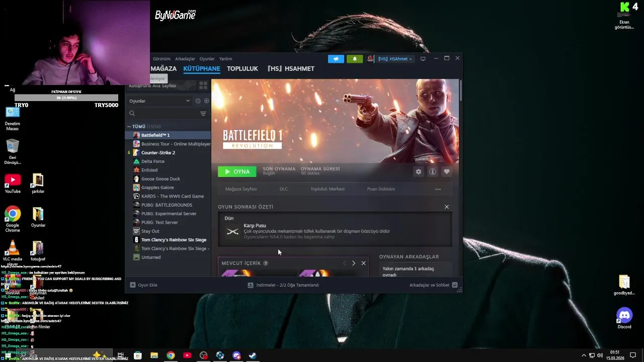The height and width of the screenshot is (362, 644).
Task: Expand the Oyunlar library filter dropdown
Action: click(159, 101)
